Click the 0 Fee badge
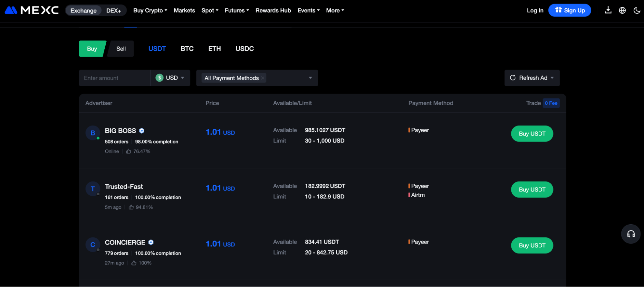 551,103
